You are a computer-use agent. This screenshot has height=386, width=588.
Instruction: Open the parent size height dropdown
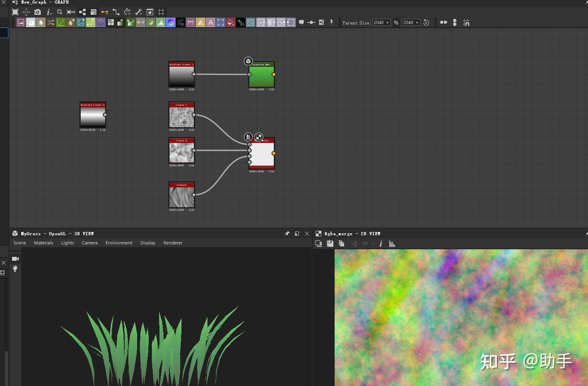point(411,22)
